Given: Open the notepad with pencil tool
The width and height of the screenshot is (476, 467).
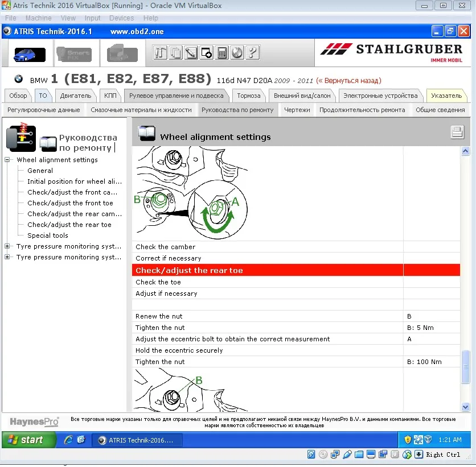Looking at the screenshot, I should pyautogui.click(x=191, y=53).
